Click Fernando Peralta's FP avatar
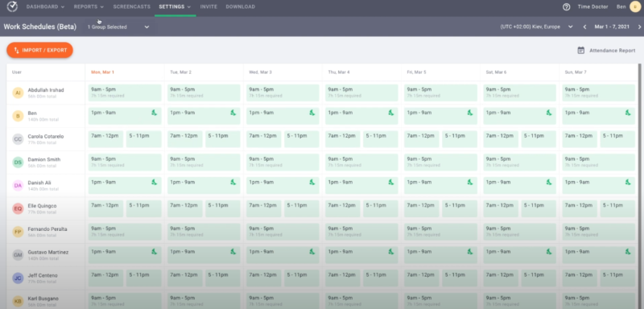 click(x=18, y=232)
